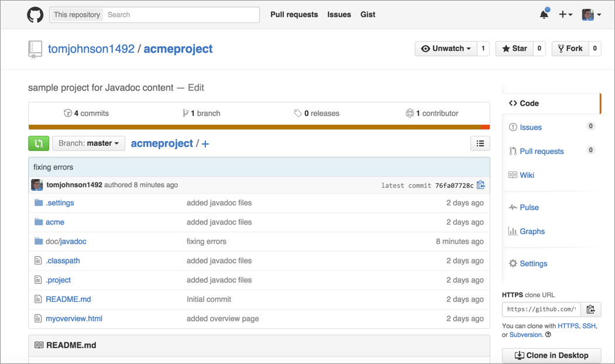Image resolution: width=615 pixels, height=364 pixels.
Task: Toggle the Unwatch repository button
Action: click(446, 49)
